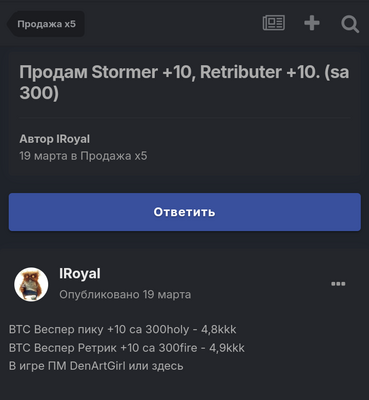The width and height of the screenshot is (369, 400).
Task: Open the activity feed newspaper icon
Action: [274, 23]
